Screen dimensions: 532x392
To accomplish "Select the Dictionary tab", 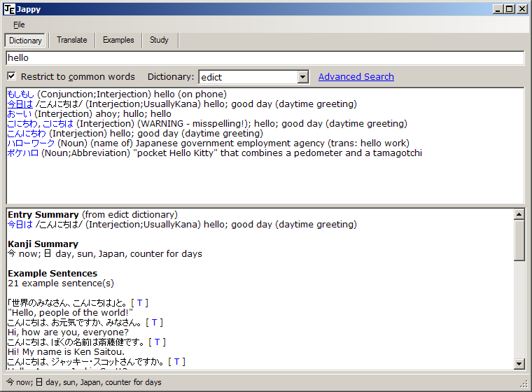I will pyautogui.click(x=26, y=41).
